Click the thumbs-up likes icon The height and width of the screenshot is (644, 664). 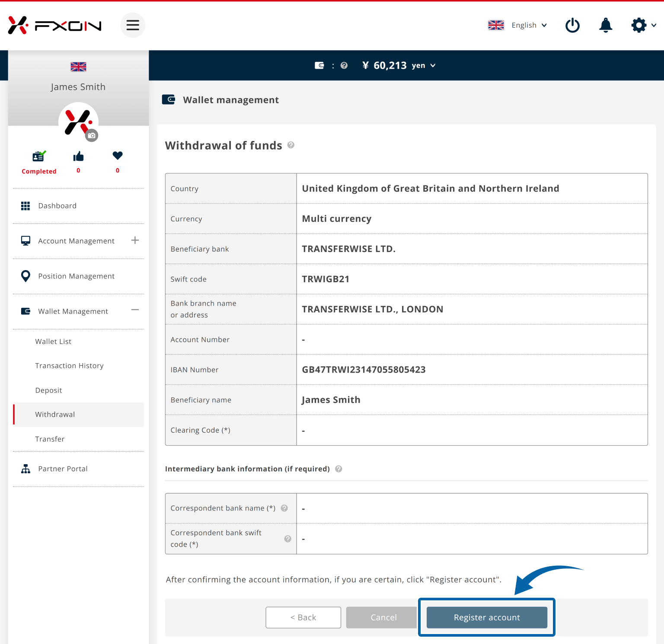[78, 156]
